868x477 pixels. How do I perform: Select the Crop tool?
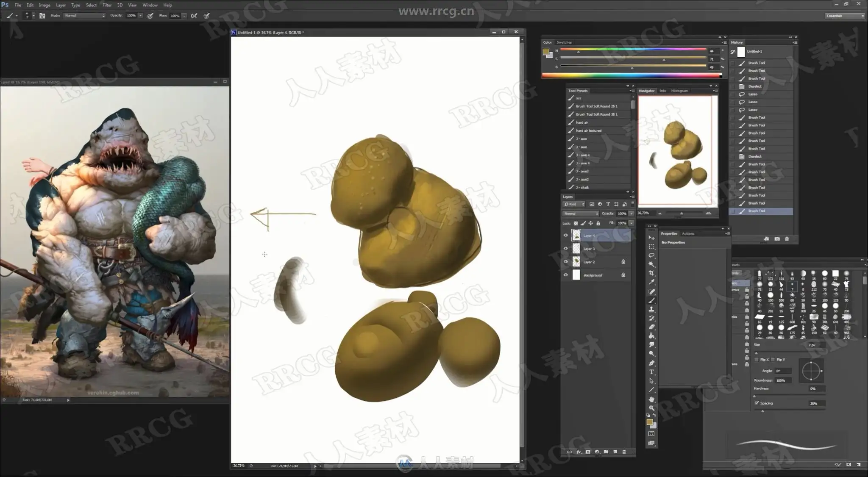point(651,273)
